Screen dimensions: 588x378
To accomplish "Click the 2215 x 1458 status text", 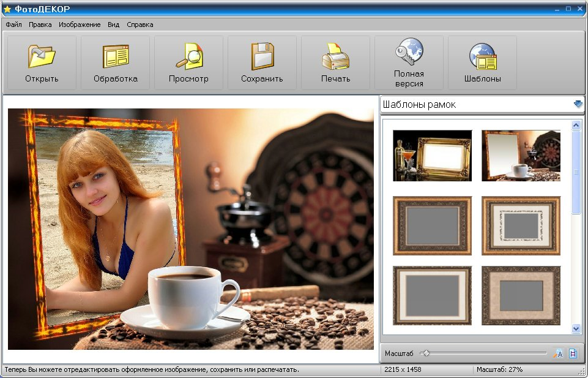I will (x=403, y=369).
